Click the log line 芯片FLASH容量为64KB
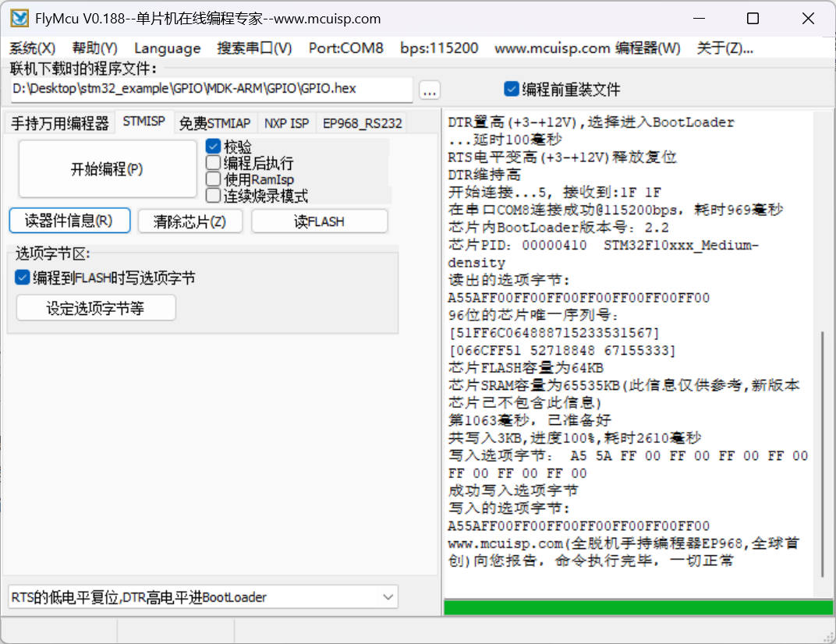The height and width of the screenshot is (644, 836). click(526, 368)
